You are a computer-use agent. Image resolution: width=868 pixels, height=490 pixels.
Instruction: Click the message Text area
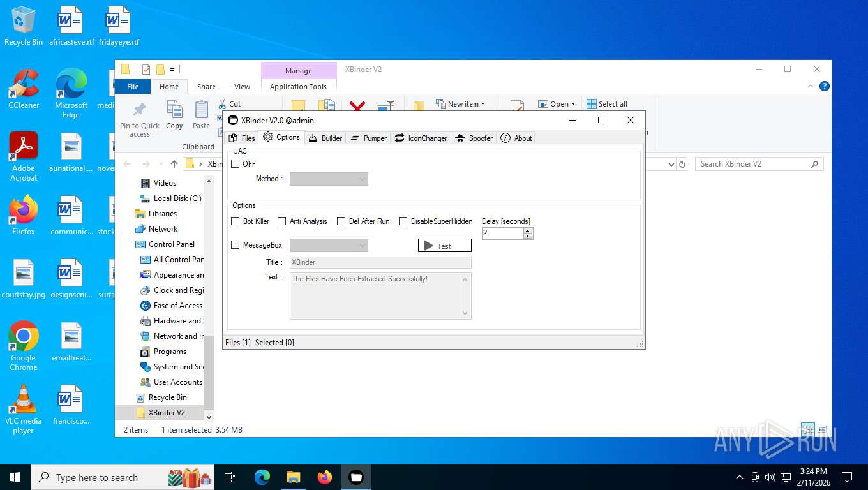point(375,296)
